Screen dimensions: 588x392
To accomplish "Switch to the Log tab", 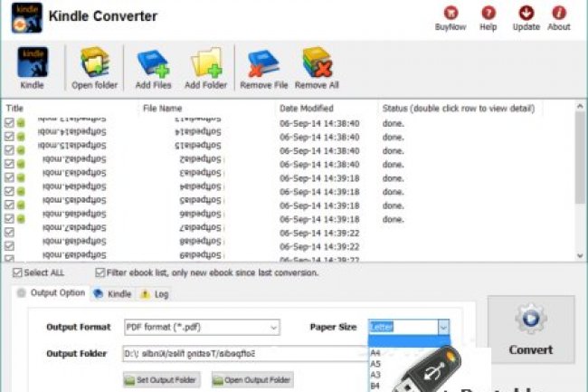I will click(155, 293).
